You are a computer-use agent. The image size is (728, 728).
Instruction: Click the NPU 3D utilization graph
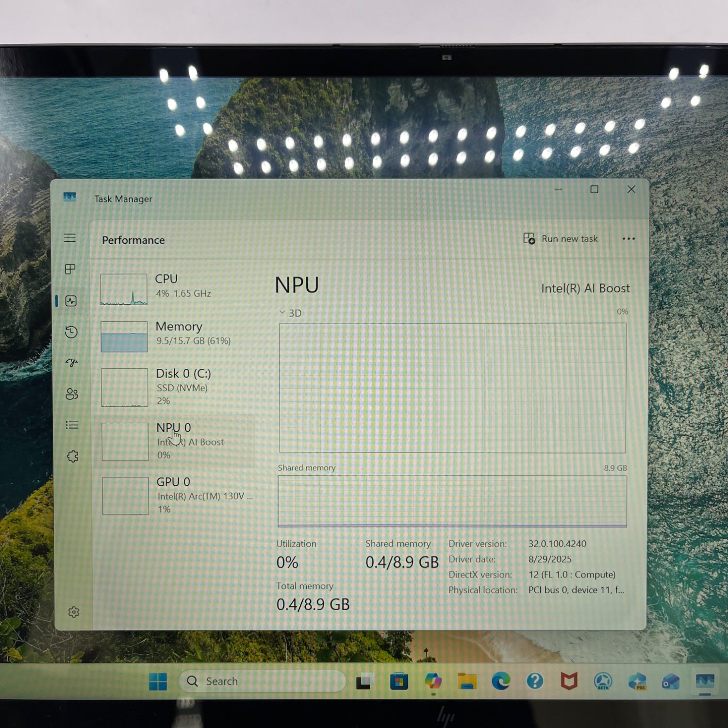pyautogui.click(x=452, y=388)
